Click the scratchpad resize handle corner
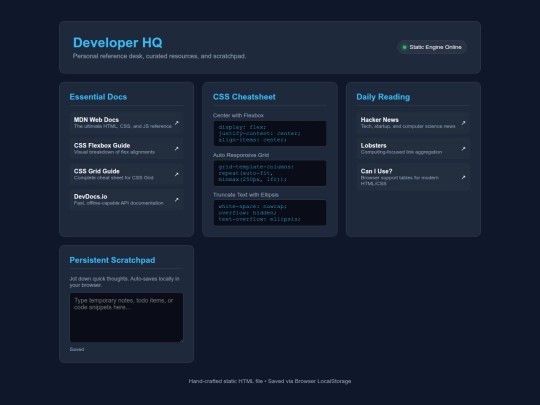Viewport: 540px width, 405px height. click(181, 340)
